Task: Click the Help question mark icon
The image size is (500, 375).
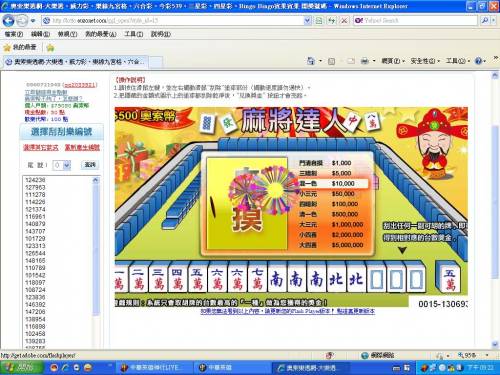Action: click(x=479, y=61)
